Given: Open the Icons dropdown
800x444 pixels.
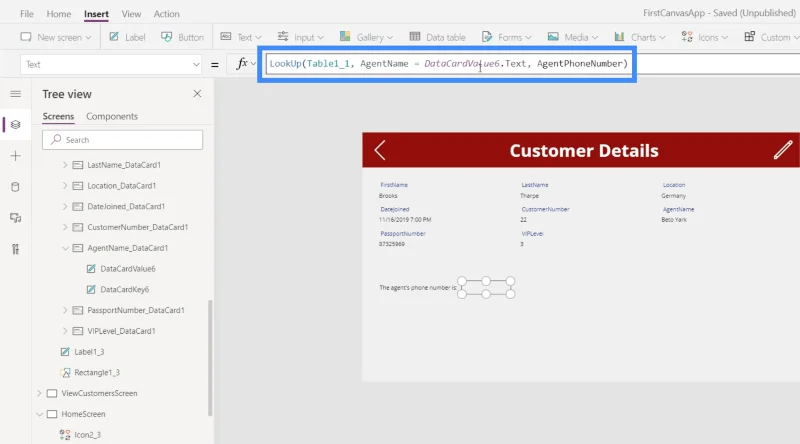Looking at the screenshot, I should [x=705, y=37].
